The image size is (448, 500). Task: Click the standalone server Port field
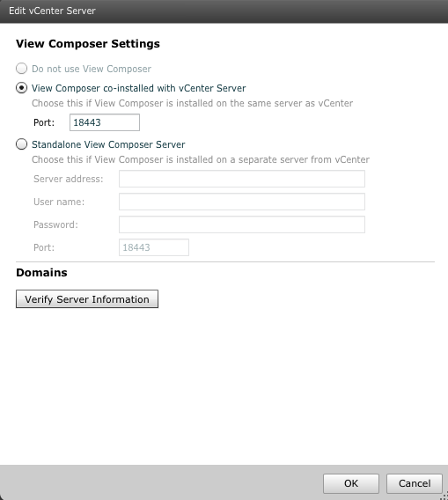[154, 247]
